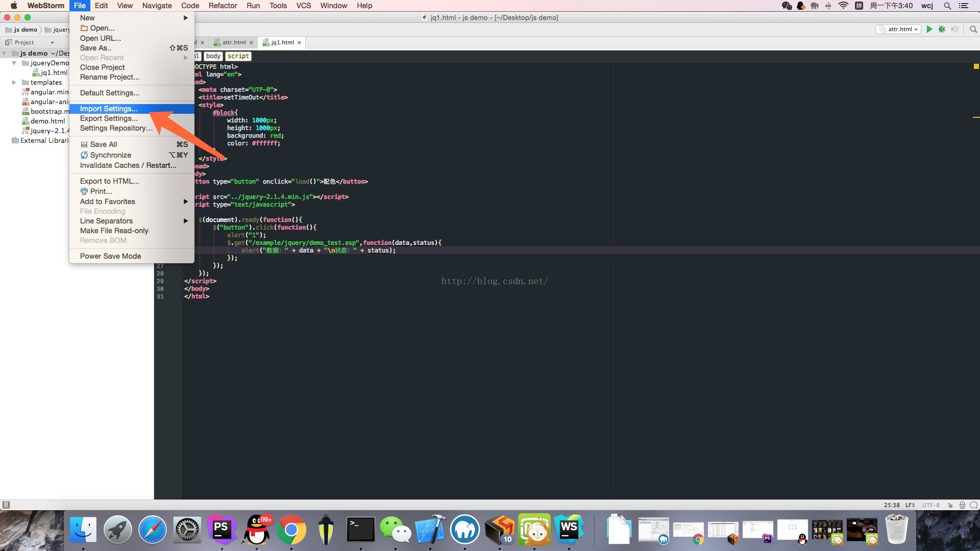Open Search Everywhere magnifier in toolbar
980x551 pixels.
point(973,29)
